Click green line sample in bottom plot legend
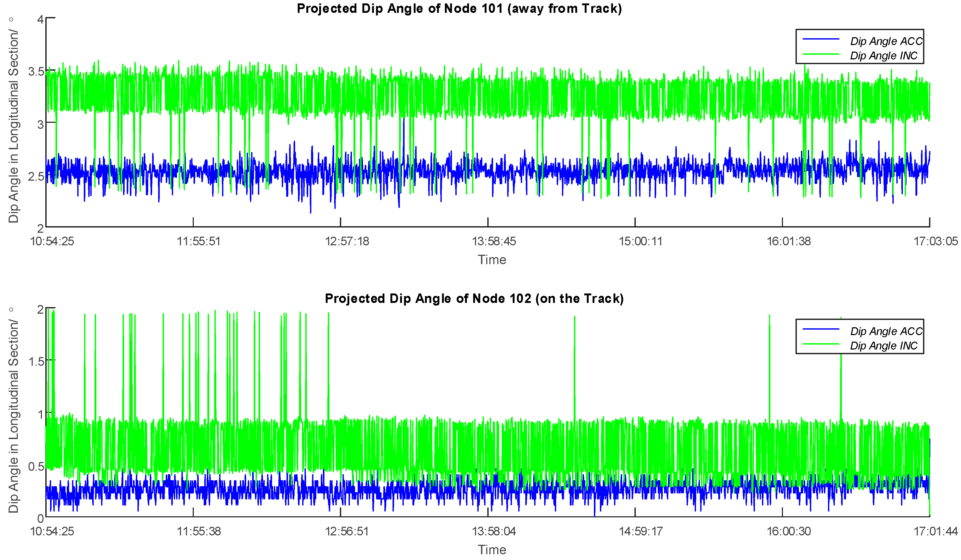961x560 pixels. pos(821,344)
